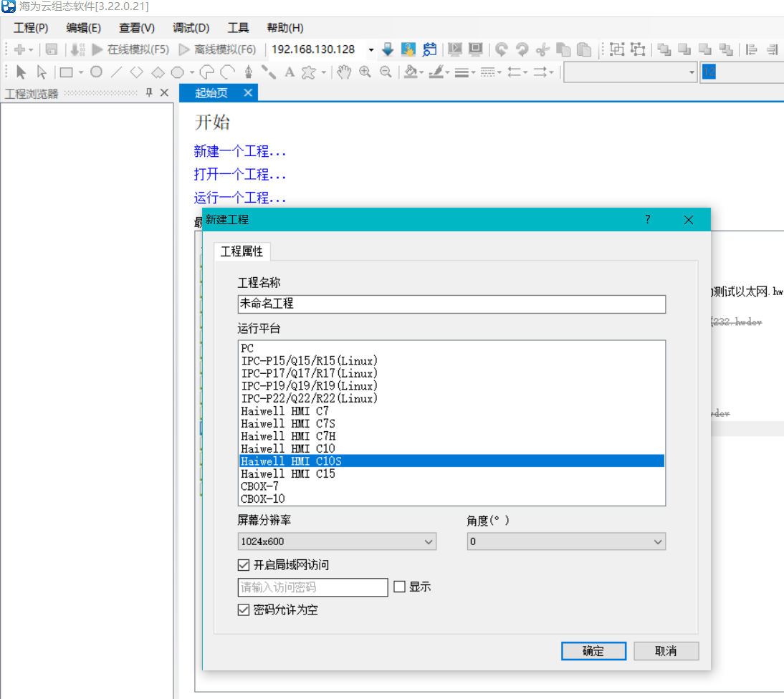784x699 pixels.
Task: Select CBOX-10 in platform list
Action: point(451,498)
